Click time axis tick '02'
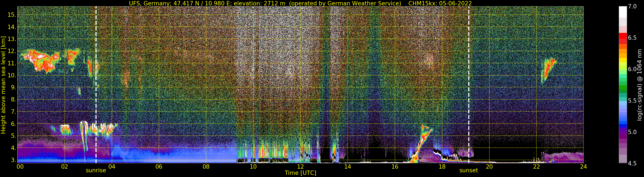Viewport: 644px width, 177px height. (x=65, y=167)
